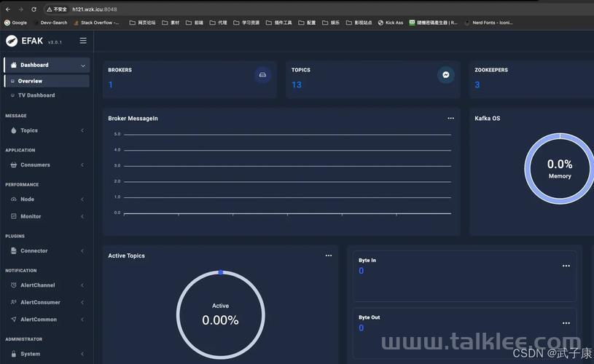This screenshot has height=364, width=594.
Task: Click the Node cloud icon
Action: (14, 199)
